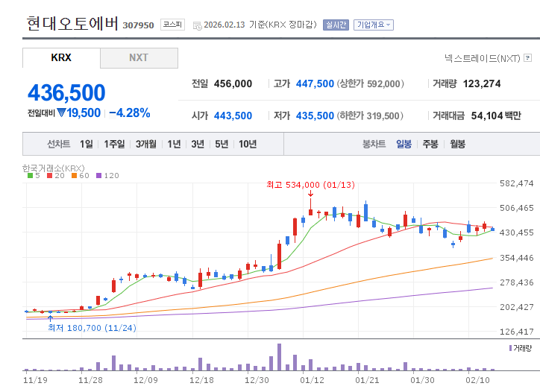Click the calendar icon beside the date
540x392 pixels.
(x=198, y=25)
